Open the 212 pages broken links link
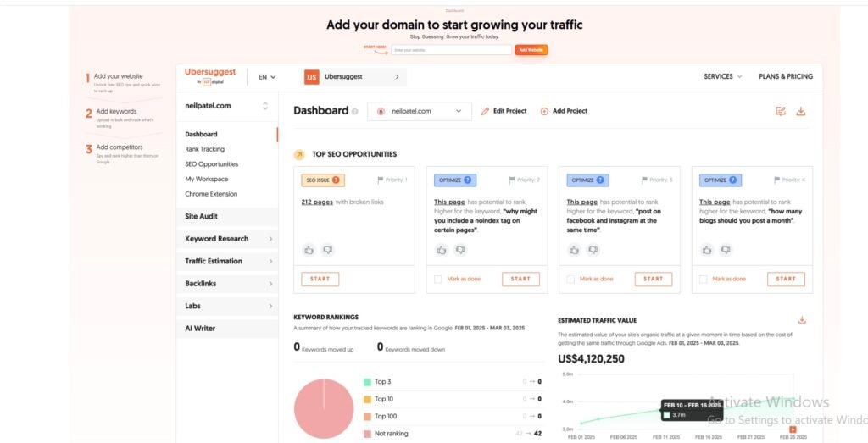Image resolution: width=868 pixels, height=443 pixels. tap(315, 202)
